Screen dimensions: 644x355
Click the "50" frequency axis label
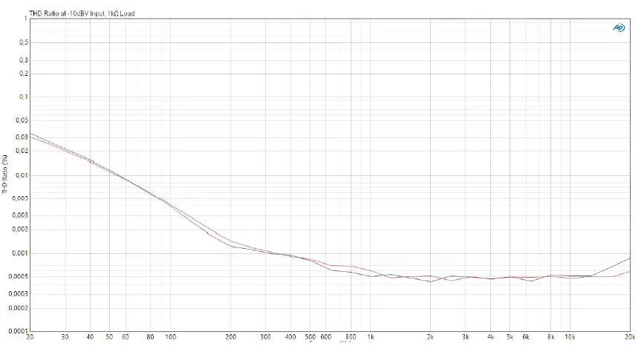[x=109, y=337]
